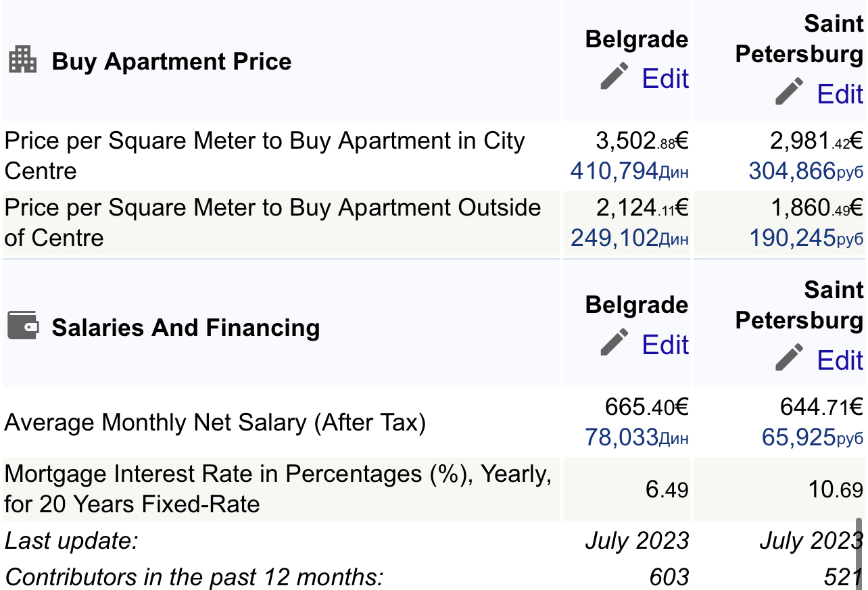Image resolution: width=868 pixels, height=590 pixels.
Task: Click the 78,033 Дин net salary value
Action: (636, 437)
